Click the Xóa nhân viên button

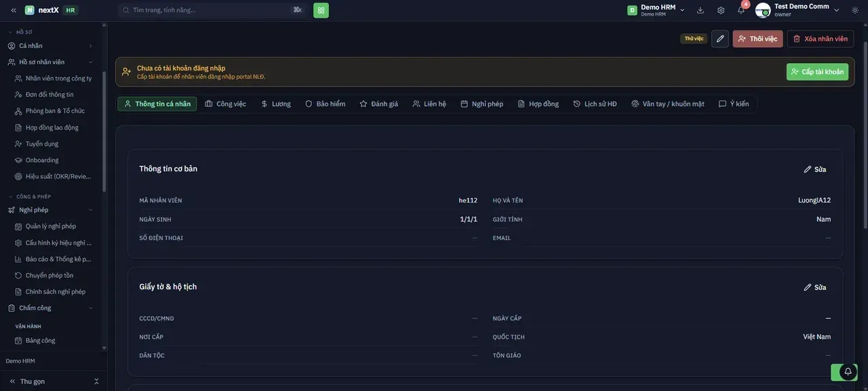[x=821, y=39]
